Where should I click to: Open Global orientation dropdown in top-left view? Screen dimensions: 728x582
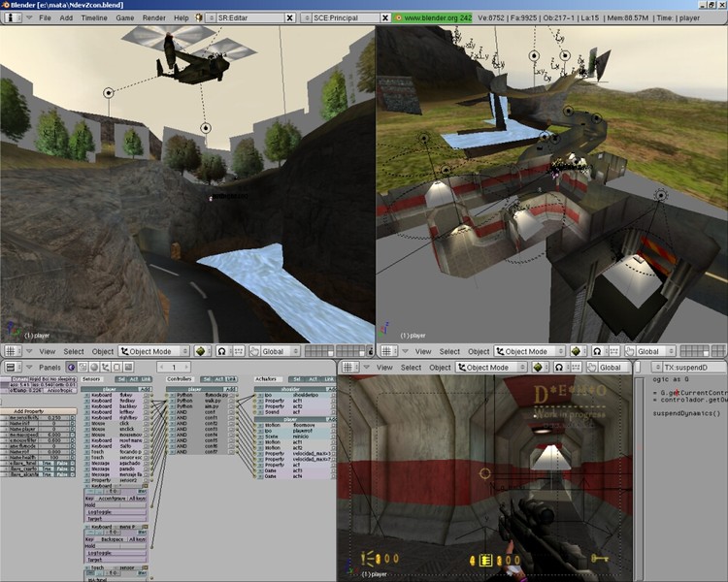(x=280, y=351)
